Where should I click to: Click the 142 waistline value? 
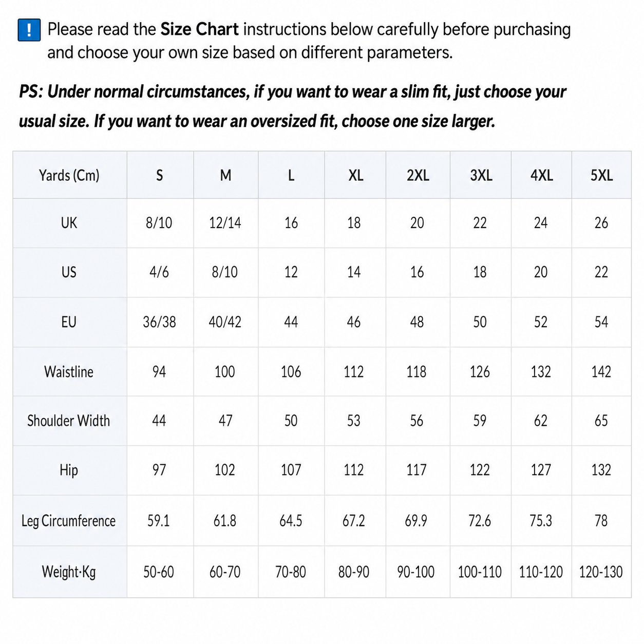tap(601, 371)
